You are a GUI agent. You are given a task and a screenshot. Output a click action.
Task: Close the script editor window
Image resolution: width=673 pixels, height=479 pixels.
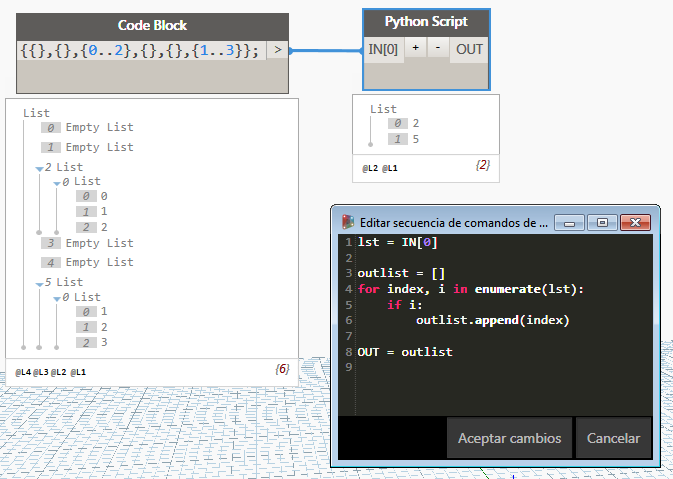click(x=635, y=223)
